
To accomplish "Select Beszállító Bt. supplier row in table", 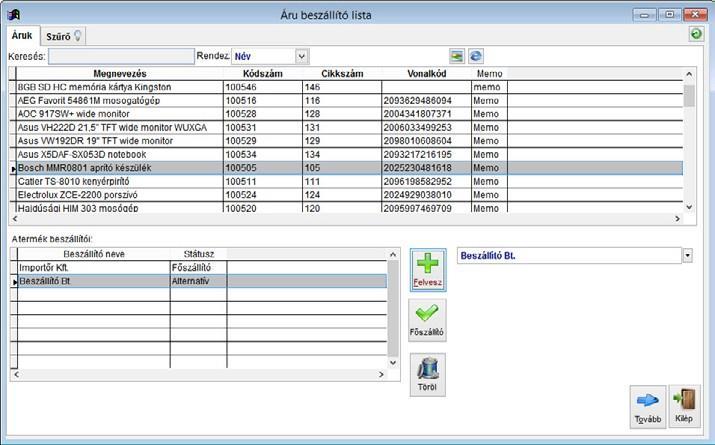I will coord(202,281).
